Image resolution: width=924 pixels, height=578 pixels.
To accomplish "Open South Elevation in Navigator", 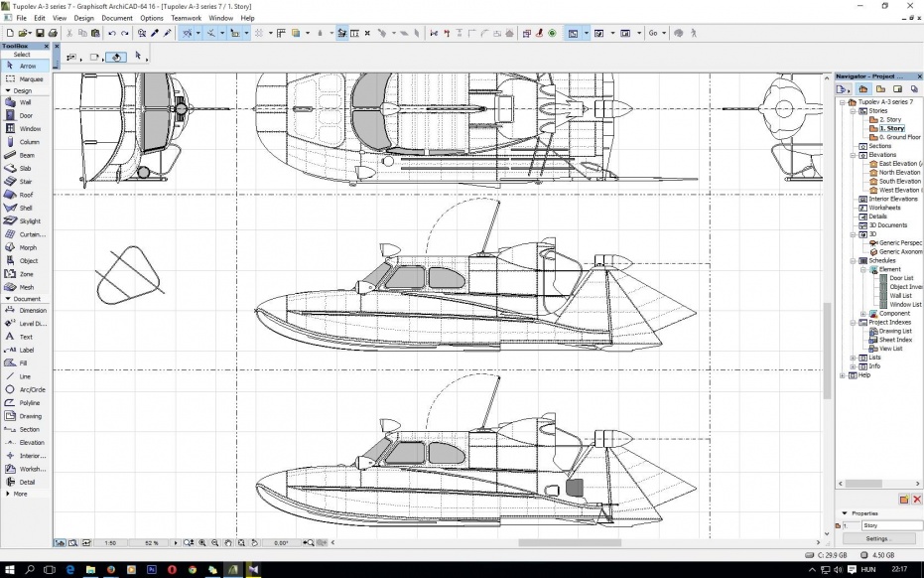I will point(899,182).
